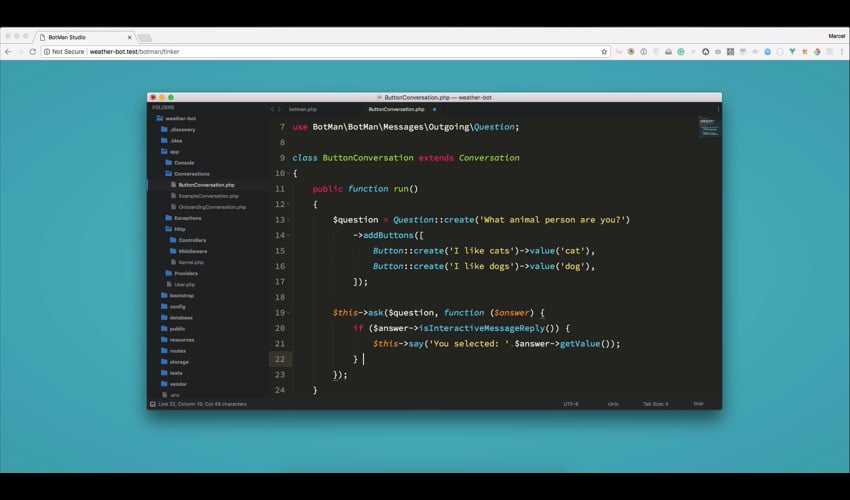Click the address bar URL
Image resolution: width=850 pixels, height=500 pixels.
pos(134,52)
